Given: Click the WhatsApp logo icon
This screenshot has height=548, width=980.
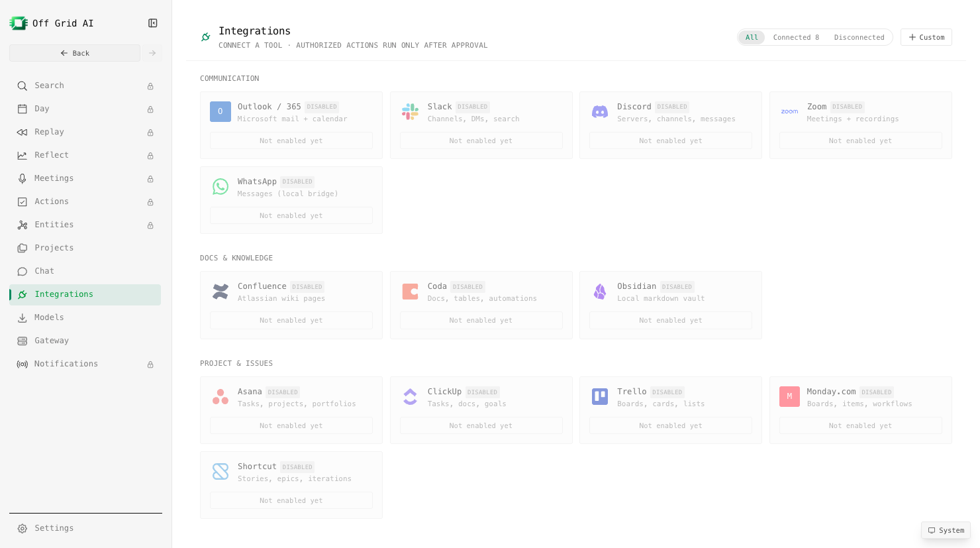Looking at the screenshot, I should [x=220, y=187].
